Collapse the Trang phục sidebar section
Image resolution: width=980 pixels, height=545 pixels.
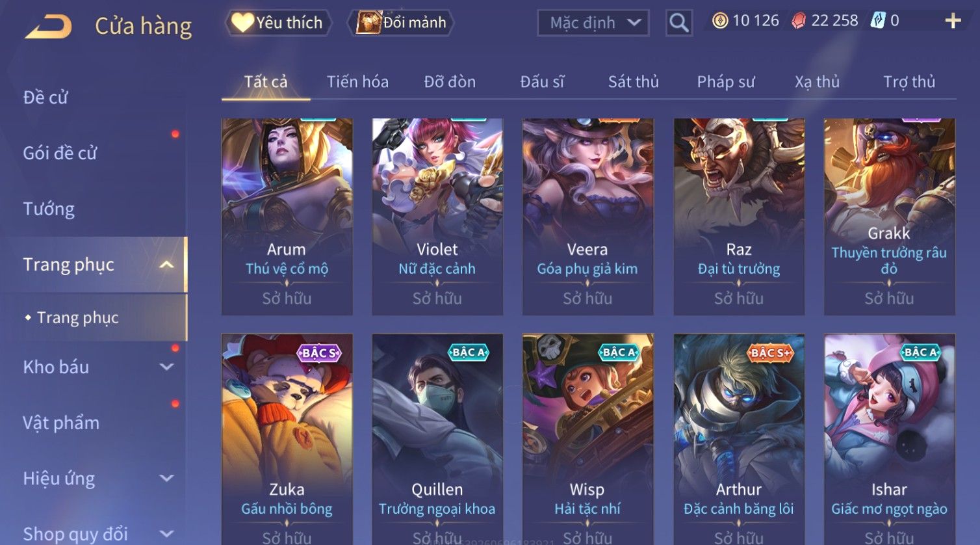167,265
